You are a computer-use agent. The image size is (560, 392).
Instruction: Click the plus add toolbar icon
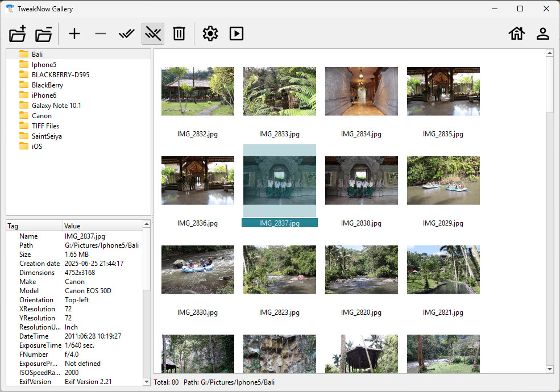click(74, 34)
